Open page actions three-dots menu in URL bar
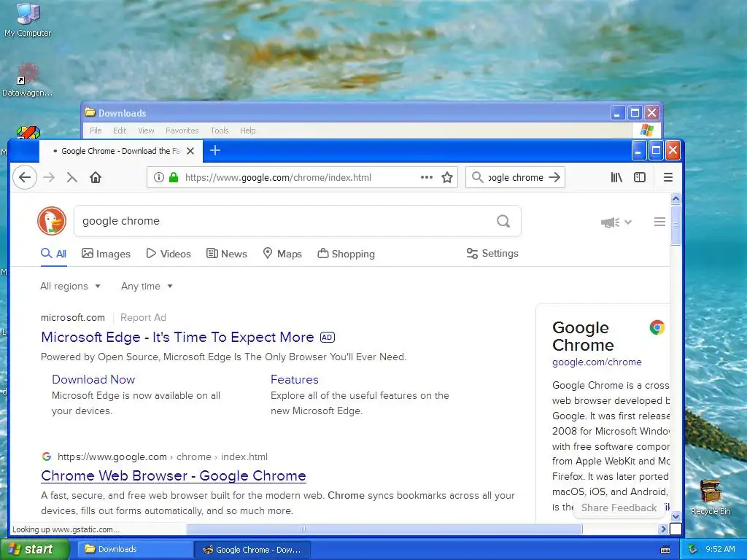 coord(426,178)
